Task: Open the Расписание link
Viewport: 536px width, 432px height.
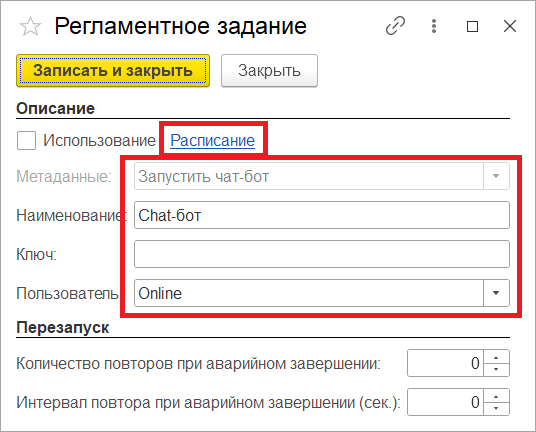Action: [213, 140]
